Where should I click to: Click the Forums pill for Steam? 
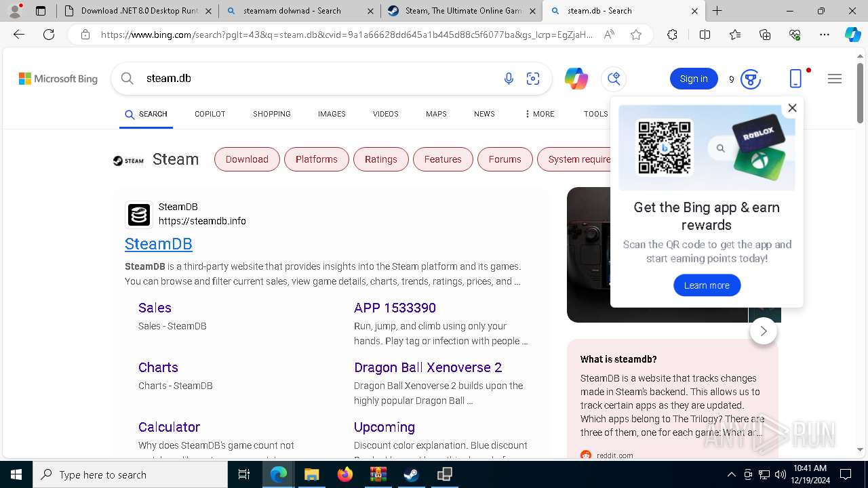tap(505, 159)
